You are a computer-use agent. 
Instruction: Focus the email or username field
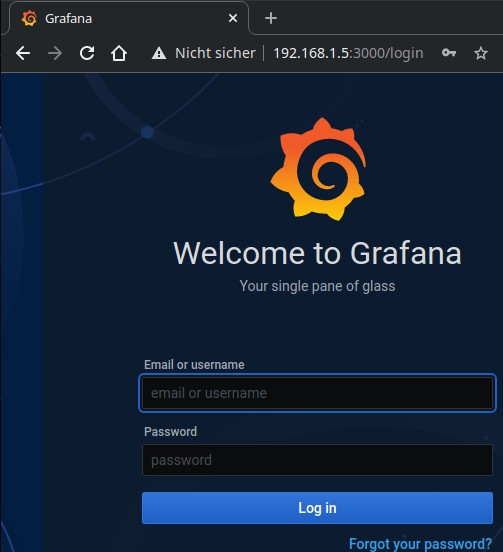click(317, 393)
